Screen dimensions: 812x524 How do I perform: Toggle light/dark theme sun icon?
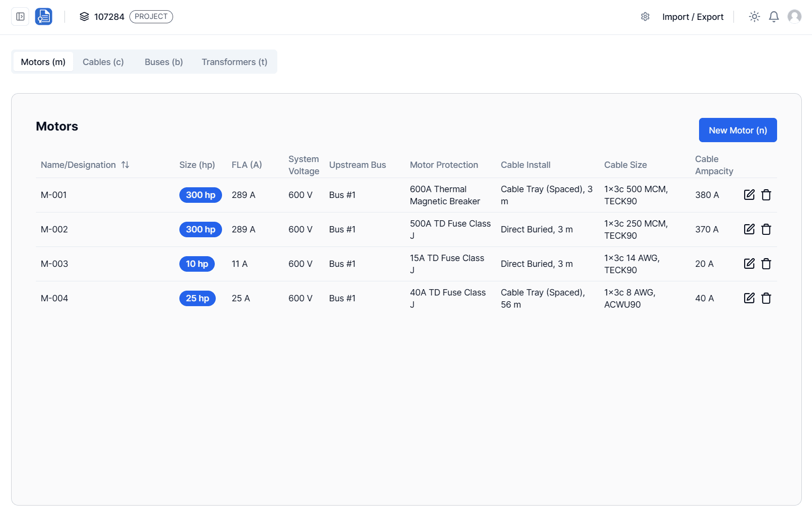click(754, 16)
